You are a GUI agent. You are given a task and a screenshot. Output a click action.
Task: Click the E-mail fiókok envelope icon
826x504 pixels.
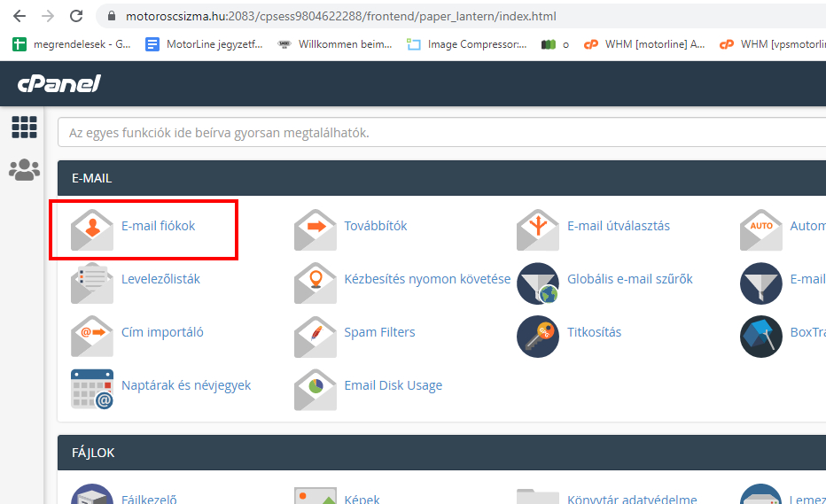click(92, 229)
